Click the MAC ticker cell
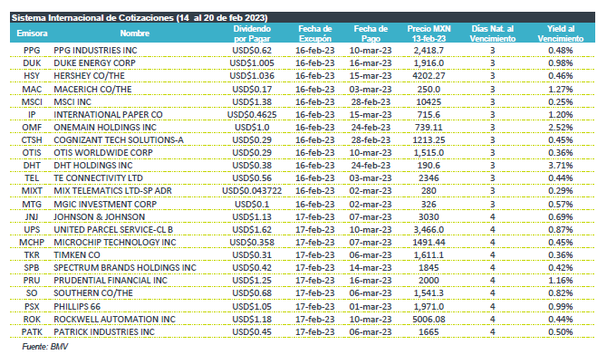 [32, 90]
